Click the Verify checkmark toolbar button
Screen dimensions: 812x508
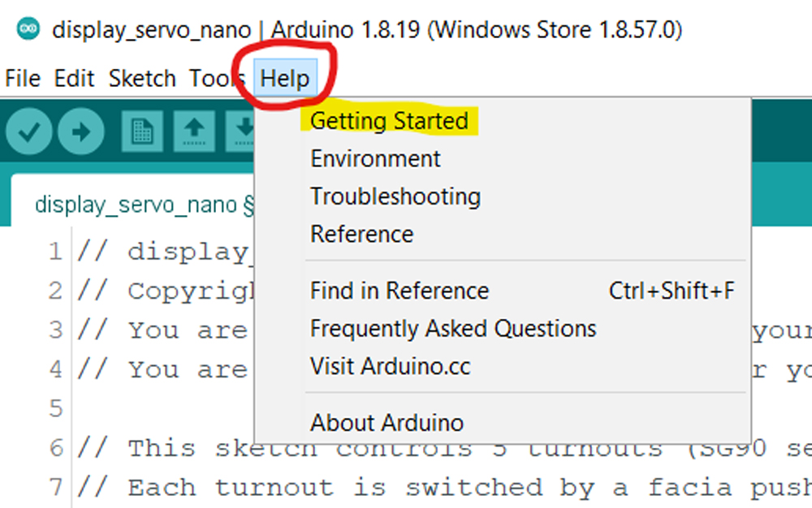click(x=29, y=131)
